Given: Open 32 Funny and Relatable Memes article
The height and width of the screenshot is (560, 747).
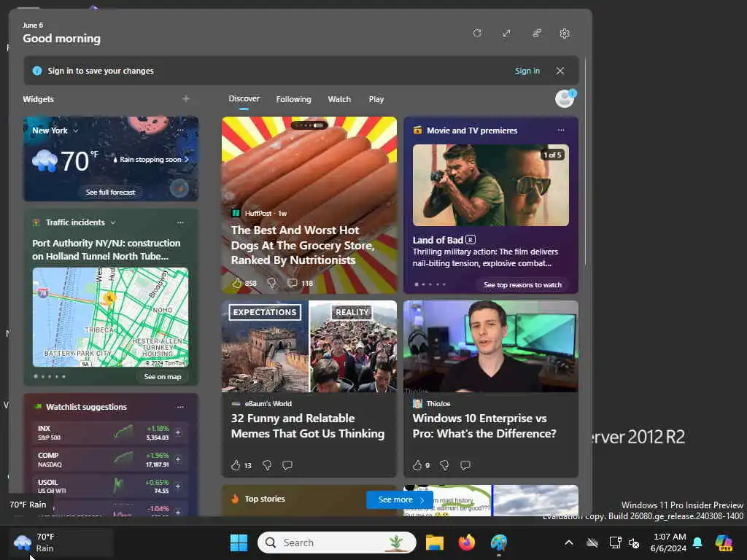Looking at the screenshot, I should click(x=308, y=426).
